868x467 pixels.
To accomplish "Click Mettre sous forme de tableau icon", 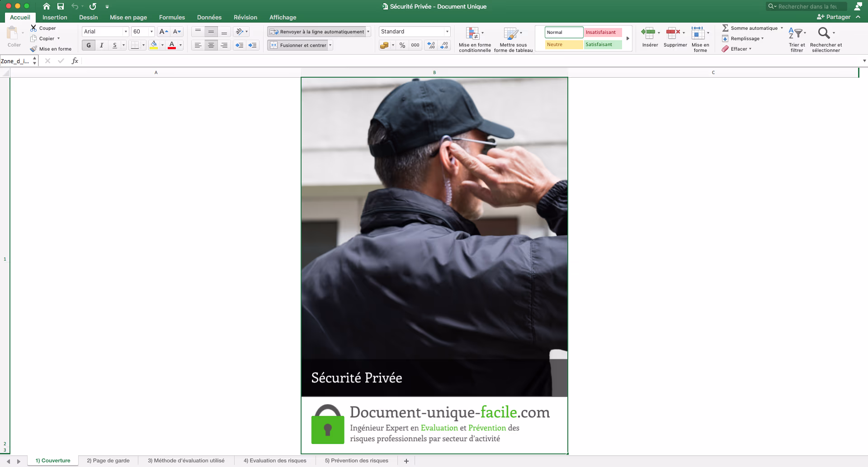I will [511, 33].
